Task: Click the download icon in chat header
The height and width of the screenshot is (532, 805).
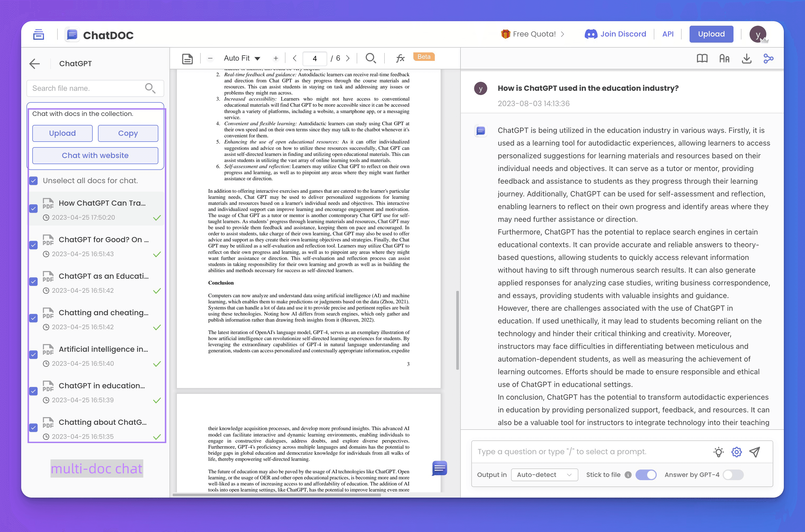Action: click(x=746, y=59)
